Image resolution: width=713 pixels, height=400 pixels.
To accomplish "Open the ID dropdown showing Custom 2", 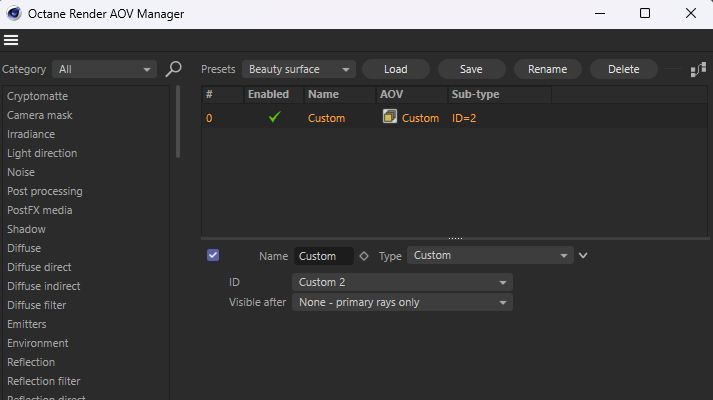I will click(x=402, y=282).
